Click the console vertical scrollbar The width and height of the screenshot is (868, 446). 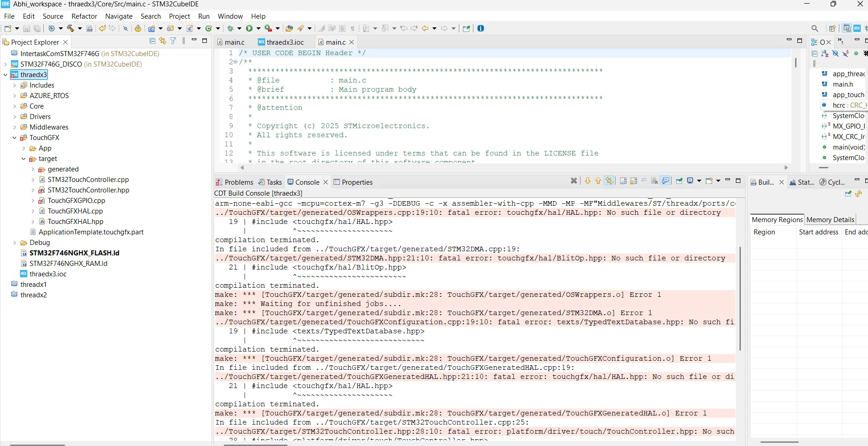pyautogui.click(x=740, y=299)
